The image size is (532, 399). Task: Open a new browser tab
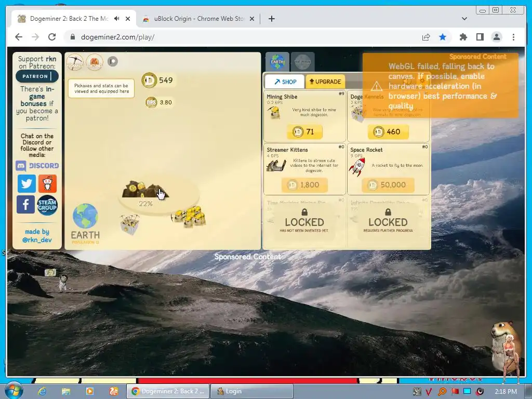tap(271, 19)
